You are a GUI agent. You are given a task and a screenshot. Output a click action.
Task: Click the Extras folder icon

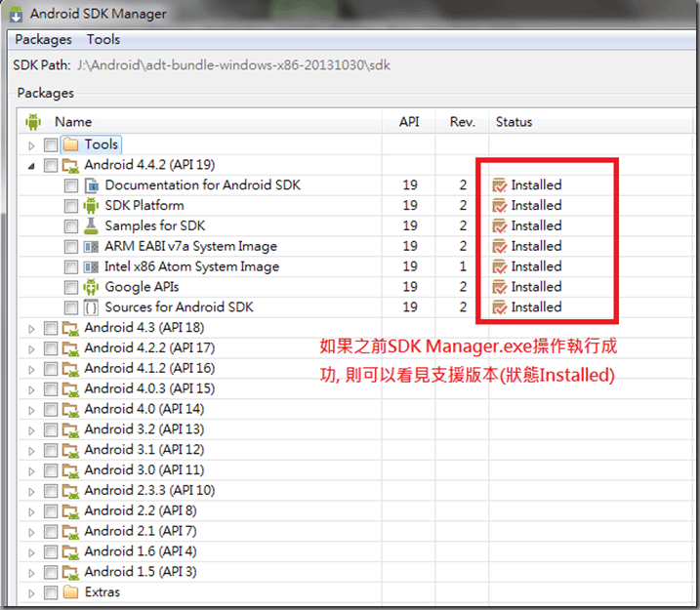pos(70,592)
